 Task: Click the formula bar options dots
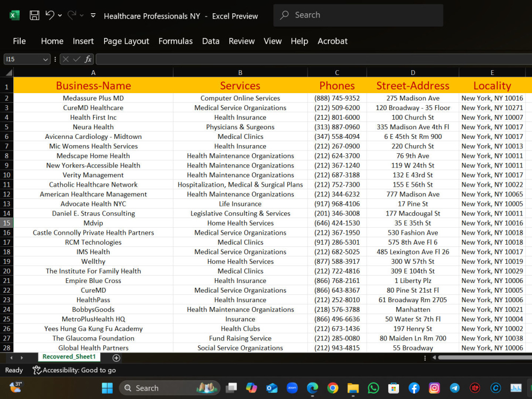click(55, 60)
